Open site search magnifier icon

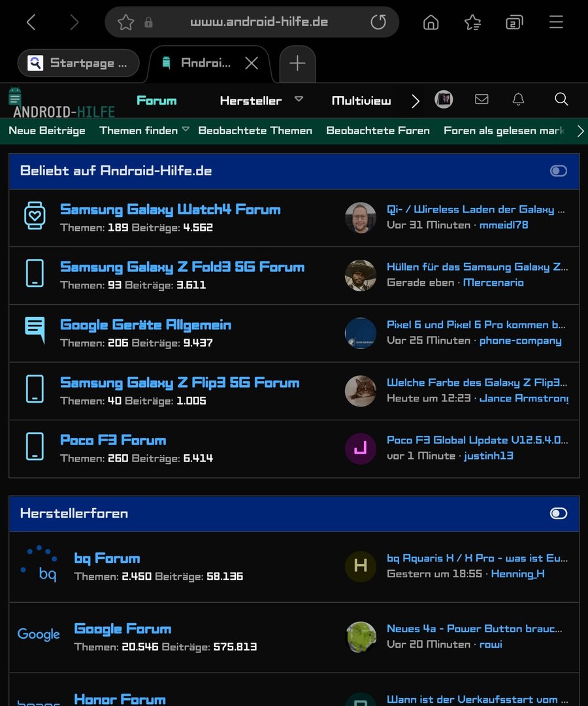point(561,99)
